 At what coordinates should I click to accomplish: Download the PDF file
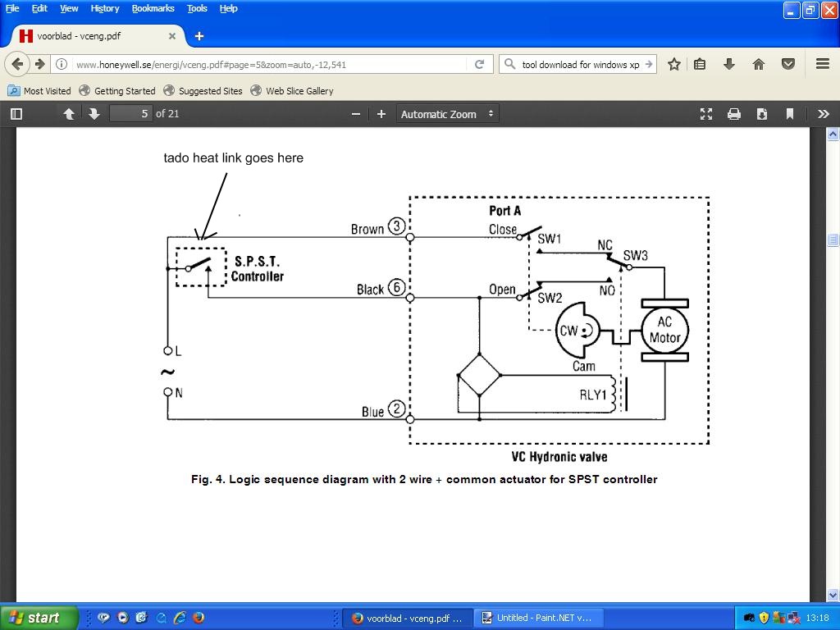761,114
